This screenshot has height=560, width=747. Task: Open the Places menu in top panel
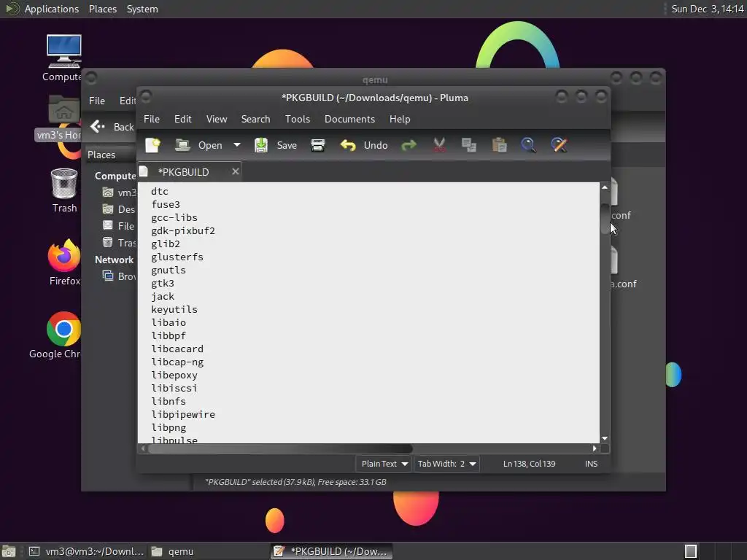point(103,9)
